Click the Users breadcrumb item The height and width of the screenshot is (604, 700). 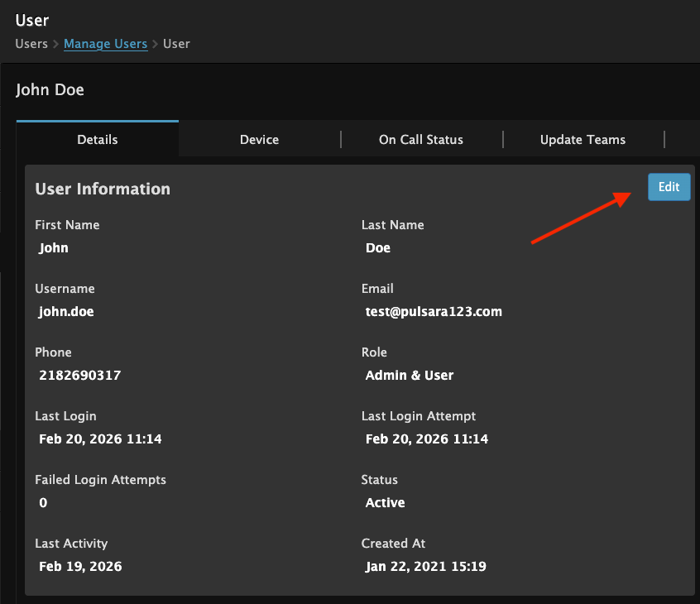point(31,44)
